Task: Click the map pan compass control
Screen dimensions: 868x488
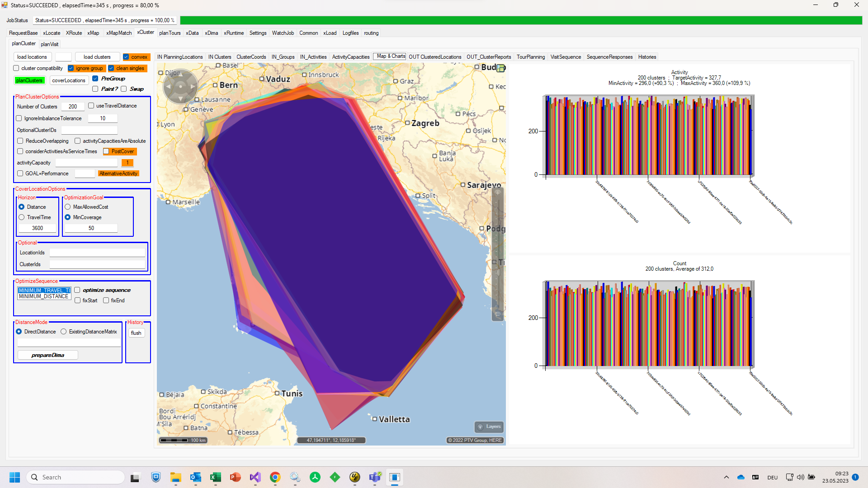Action: point(180,86)
